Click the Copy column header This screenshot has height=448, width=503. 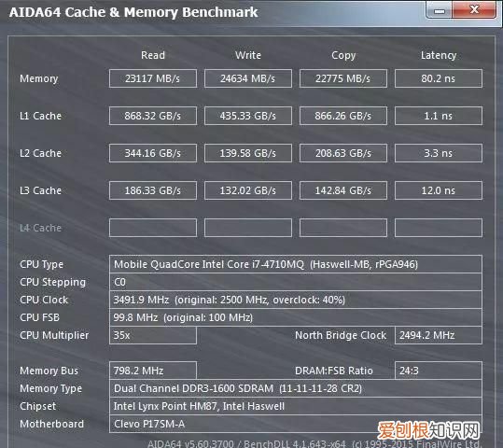click(x=343, y=55)
